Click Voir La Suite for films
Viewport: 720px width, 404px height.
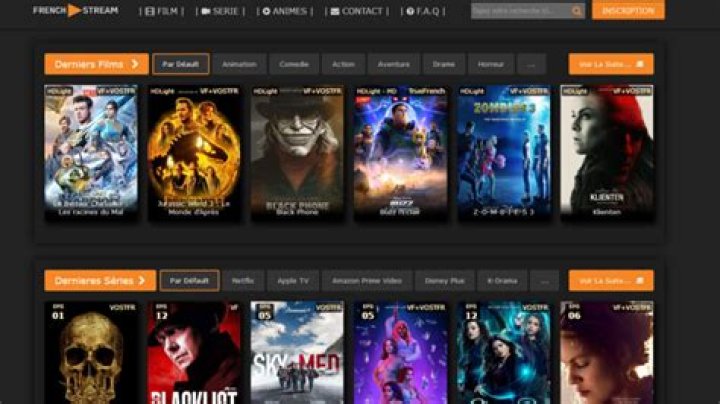coord(610,64)
